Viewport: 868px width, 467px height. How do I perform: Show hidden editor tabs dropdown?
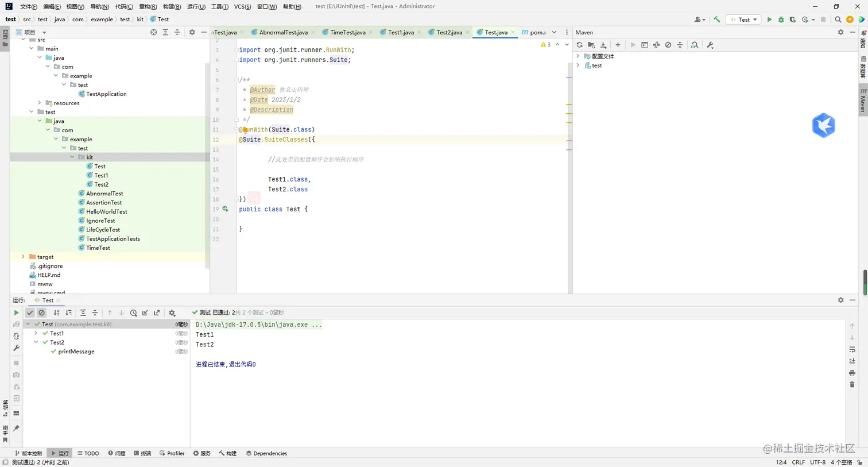[x=554, y=32]
